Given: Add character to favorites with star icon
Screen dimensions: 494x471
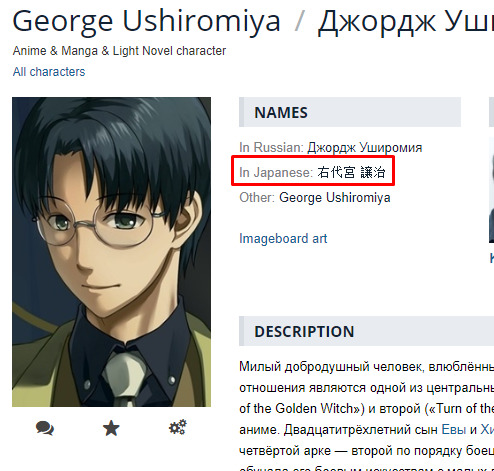Looking at the screenshot, I should 111,428.
